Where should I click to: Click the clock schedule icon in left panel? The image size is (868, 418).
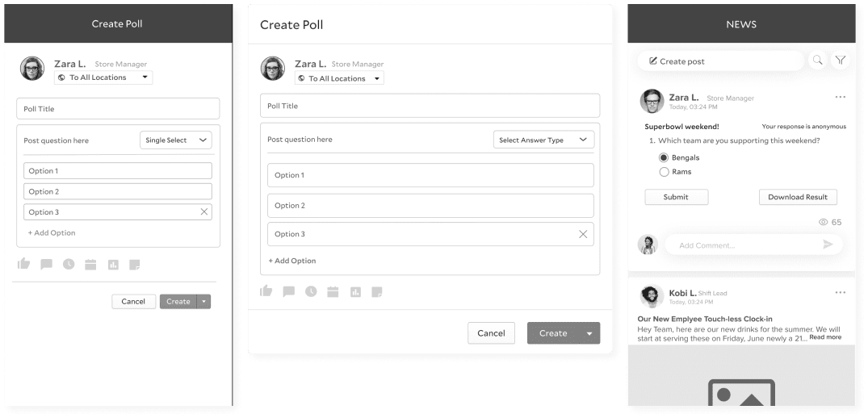click(69, 264)
